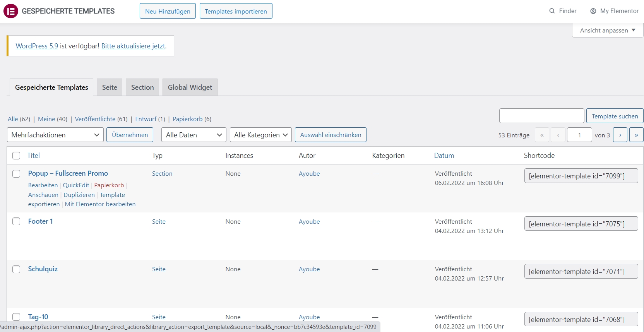
Task: Select shortcode field with id 7071
Action: 581,271
